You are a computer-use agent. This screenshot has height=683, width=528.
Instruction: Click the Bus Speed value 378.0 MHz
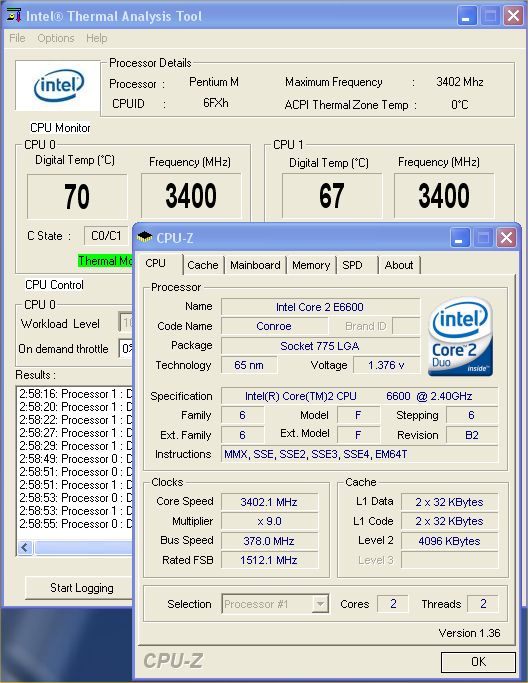tap(269, 541)
